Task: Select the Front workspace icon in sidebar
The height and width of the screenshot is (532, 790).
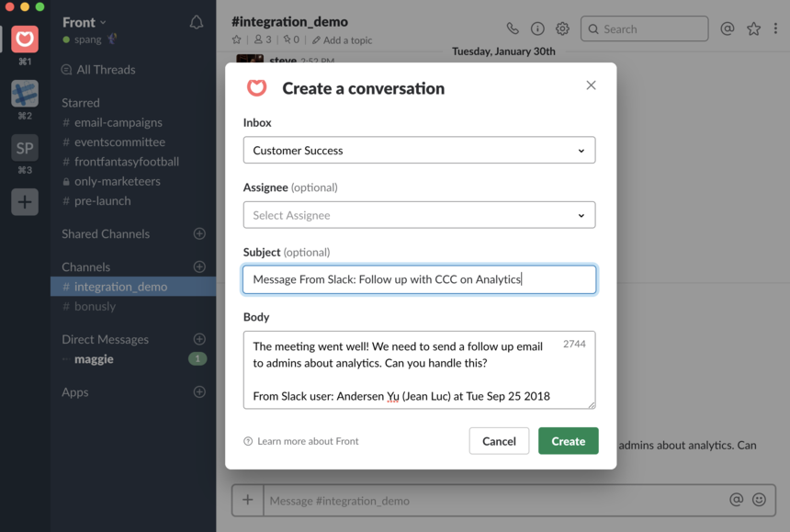Action: tap(25, 39)
